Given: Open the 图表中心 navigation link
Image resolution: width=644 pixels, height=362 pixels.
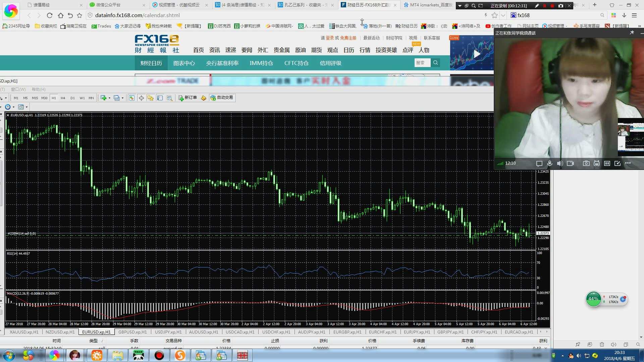Looking at the screenshot, I should point(184,63).
